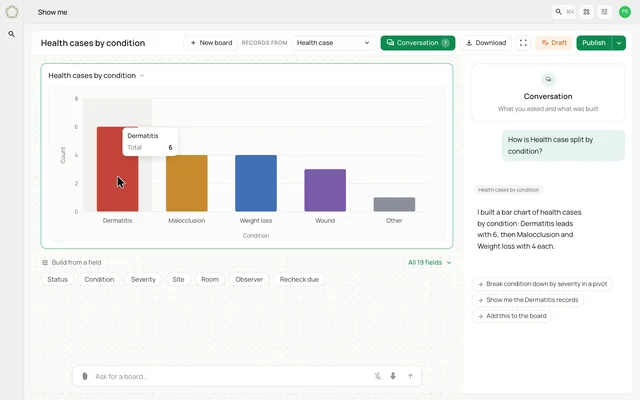Attach a file with the paperclip icon

(x=85, y=376)
